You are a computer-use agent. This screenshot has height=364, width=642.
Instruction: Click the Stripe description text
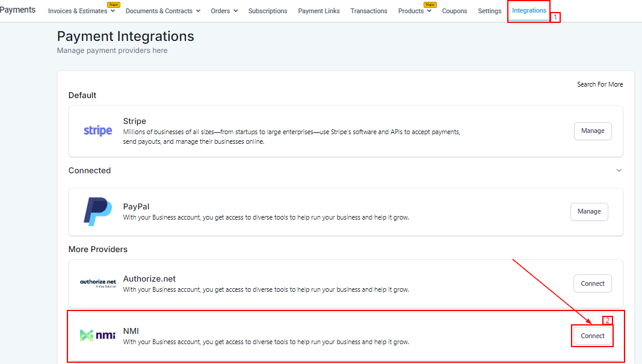click(292, 137)
